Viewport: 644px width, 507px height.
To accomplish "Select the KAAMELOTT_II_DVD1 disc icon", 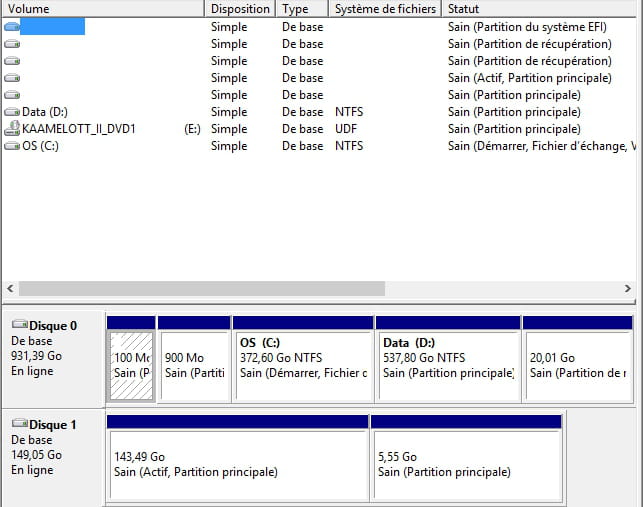I will [11, 129].
